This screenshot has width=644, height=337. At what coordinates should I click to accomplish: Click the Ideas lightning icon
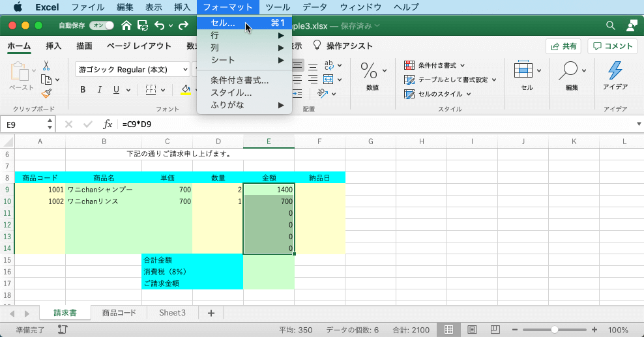click(x=615, y=70)
